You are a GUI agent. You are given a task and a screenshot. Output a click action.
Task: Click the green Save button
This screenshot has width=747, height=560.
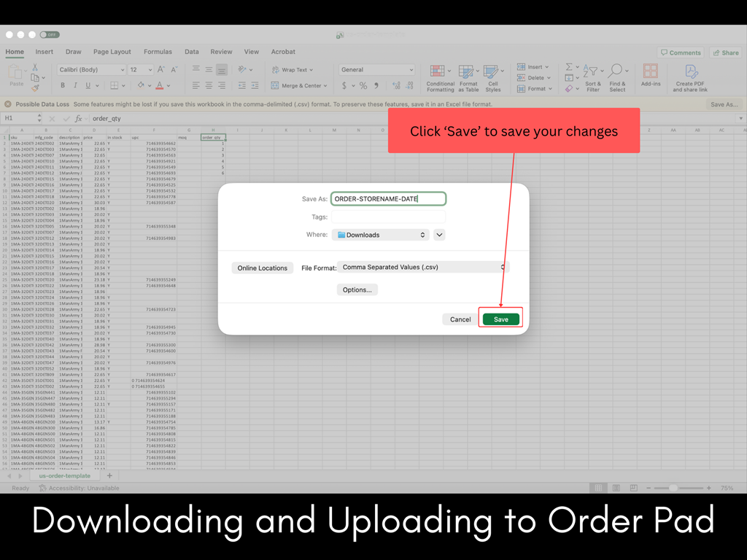pyautogui.click(x=500, y=319)
